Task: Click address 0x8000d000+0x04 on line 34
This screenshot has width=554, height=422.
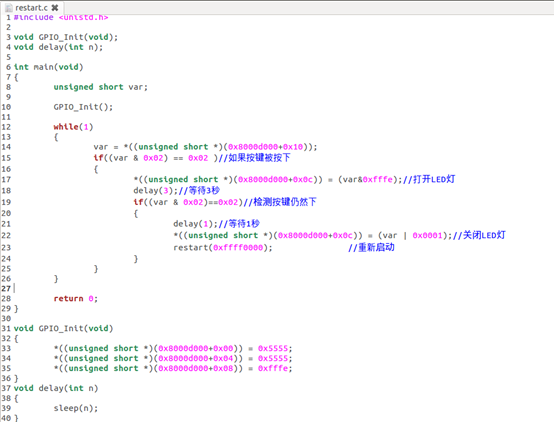Action: click(x=196, y=358)
